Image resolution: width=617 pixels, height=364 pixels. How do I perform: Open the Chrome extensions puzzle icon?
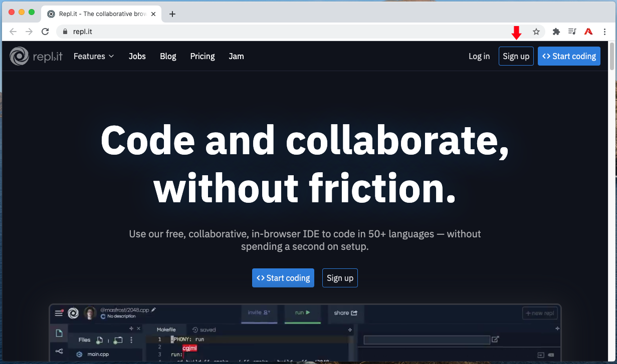coord(556,32)
